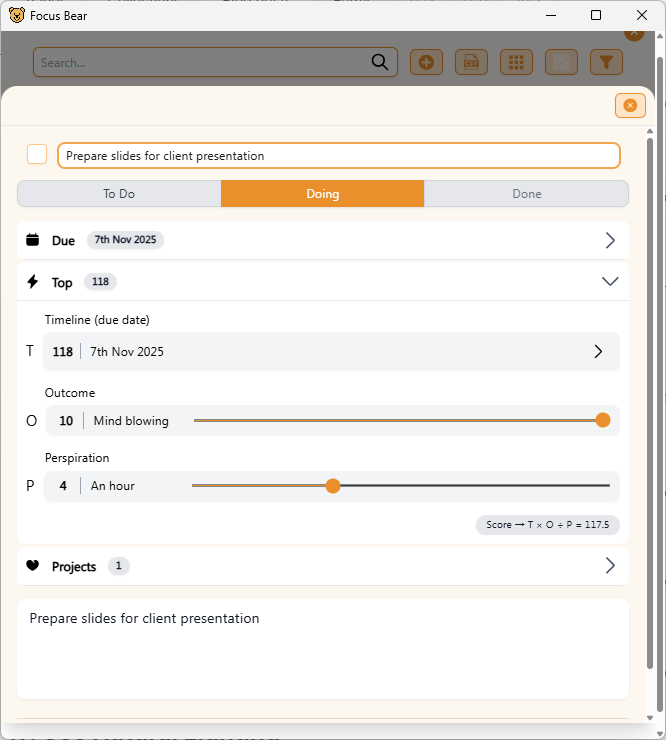666x740 pixels.
Task: Open the filter funnel icon
Action: 606,62
